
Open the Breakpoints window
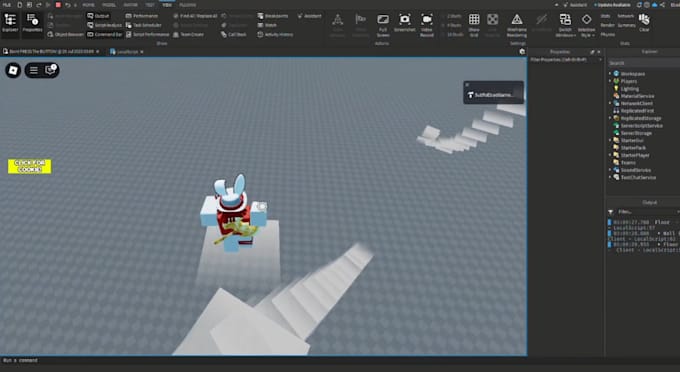tap(273, 16)
